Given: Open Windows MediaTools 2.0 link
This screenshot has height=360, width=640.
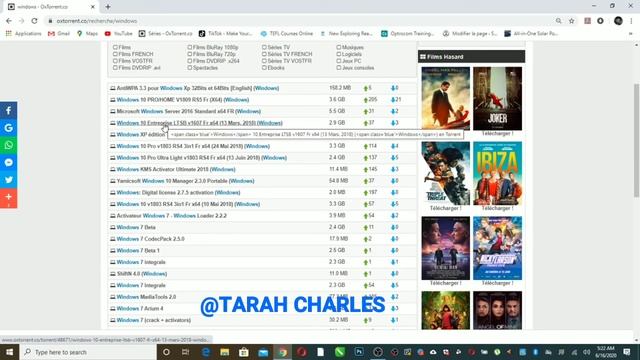Looking at the screenshot, I should pos(146,297).
